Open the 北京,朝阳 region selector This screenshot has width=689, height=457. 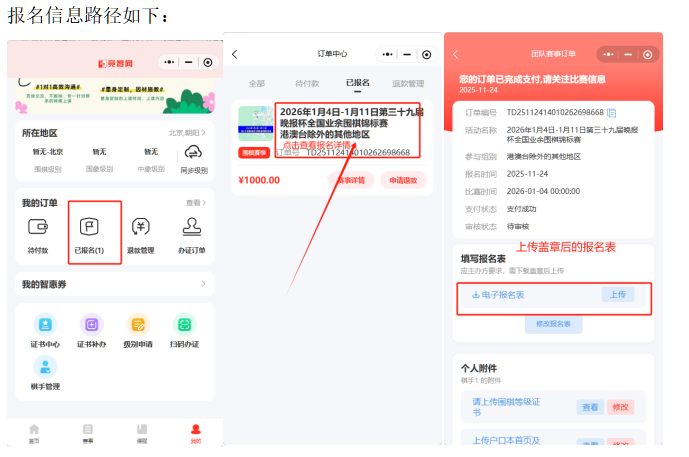[x=188, y=132]
